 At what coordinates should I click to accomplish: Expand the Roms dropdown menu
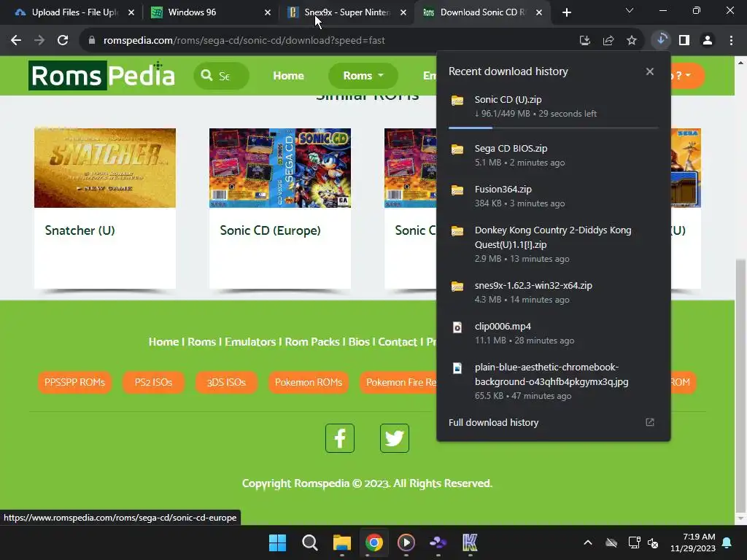(x=363, y=76)
